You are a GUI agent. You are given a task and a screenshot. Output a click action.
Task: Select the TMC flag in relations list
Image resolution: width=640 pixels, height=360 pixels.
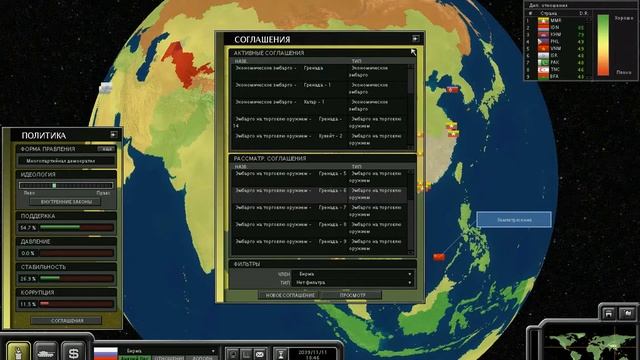pyautogui.click(x=543, y=69)
